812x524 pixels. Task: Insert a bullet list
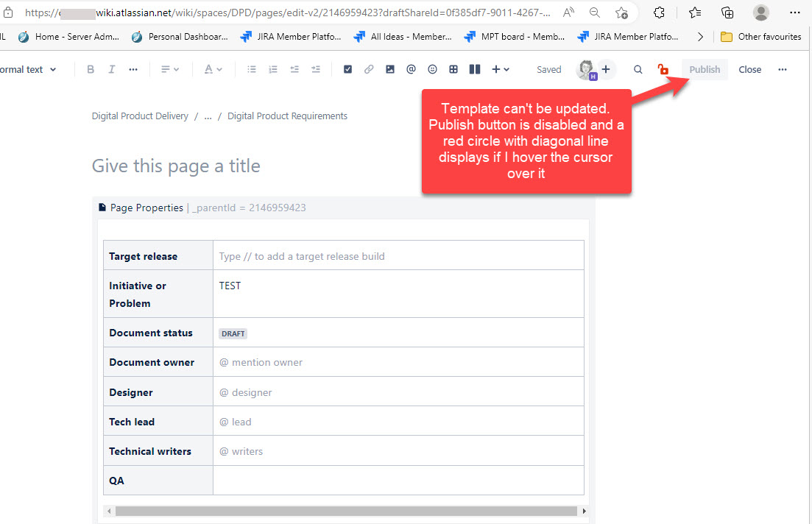tap(252, 69)
